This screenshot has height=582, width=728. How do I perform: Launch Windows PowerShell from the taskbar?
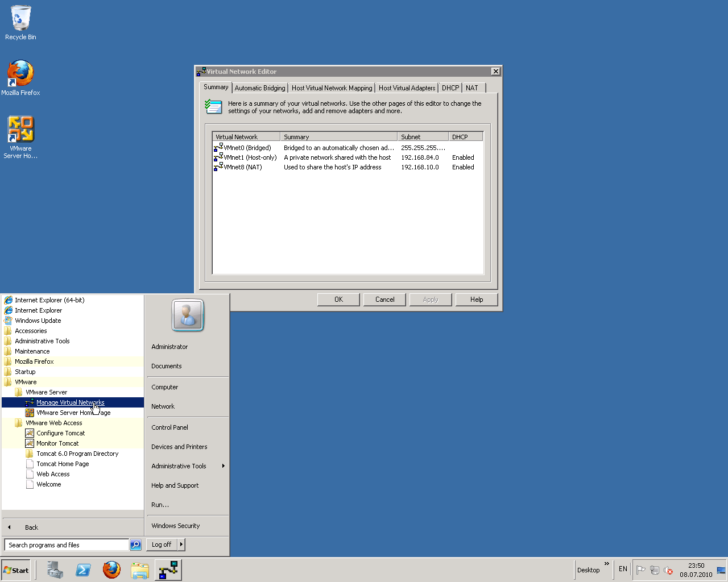[84, 569]
